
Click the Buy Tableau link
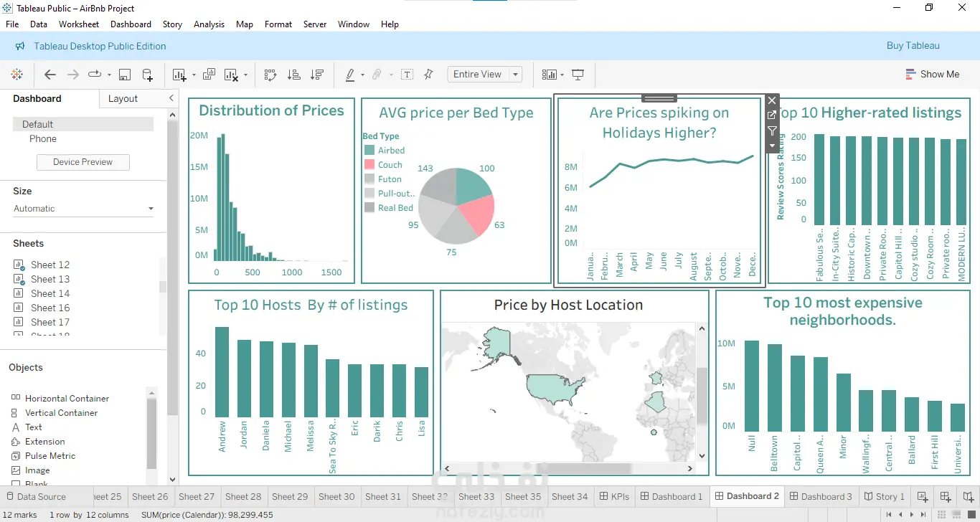[913, 46]
